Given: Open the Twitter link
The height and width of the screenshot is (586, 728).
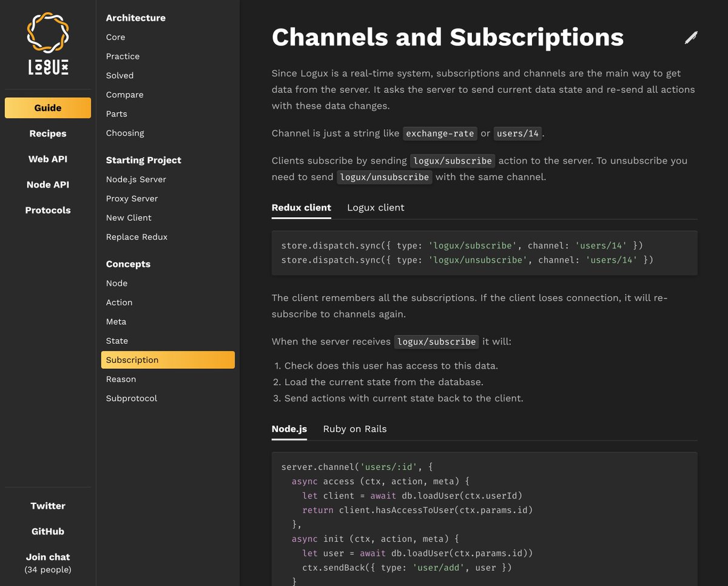Looking at the screenshot, I should [x=48, y=506].
